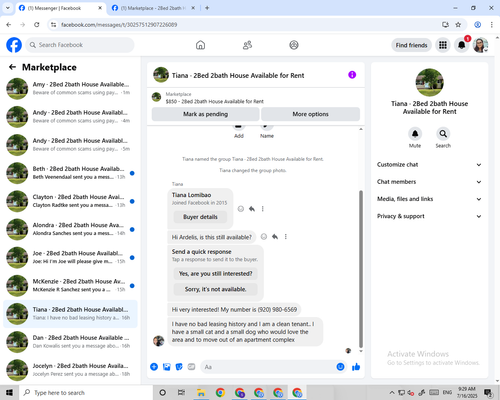Click the purple conversation info icon
Image resolution: width=500 pixels, height=400 pixels.
[352, 75]
